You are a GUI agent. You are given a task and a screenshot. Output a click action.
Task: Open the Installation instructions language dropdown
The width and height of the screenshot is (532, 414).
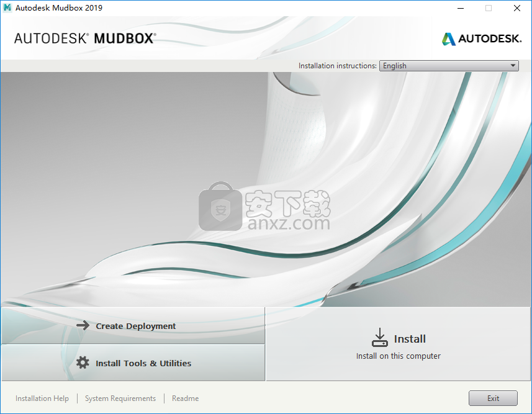click(449, 66)
